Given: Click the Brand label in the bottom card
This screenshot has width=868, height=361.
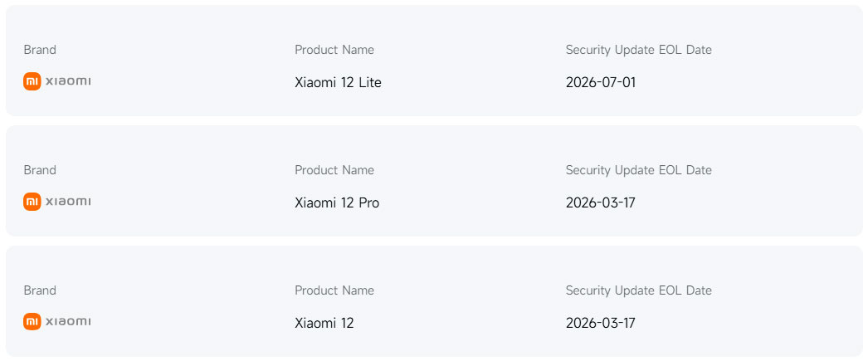Looking at the screenshot, I should 40,290.
